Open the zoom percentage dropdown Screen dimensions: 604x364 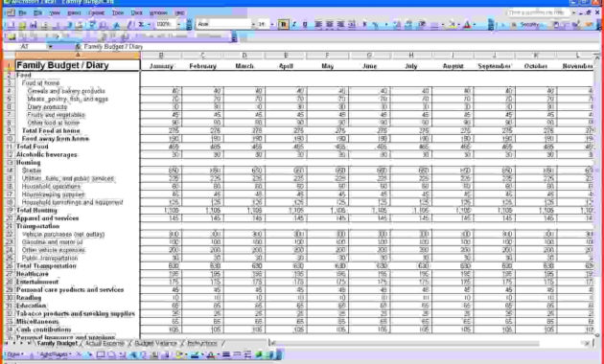pyautogui.click(x=178, y=25)
